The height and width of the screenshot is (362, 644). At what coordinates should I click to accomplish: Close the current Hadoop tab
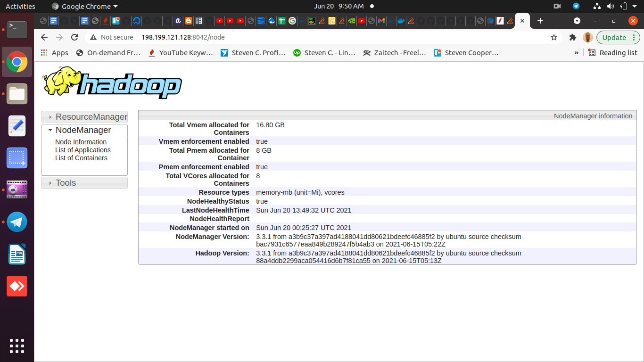[522, 21]
